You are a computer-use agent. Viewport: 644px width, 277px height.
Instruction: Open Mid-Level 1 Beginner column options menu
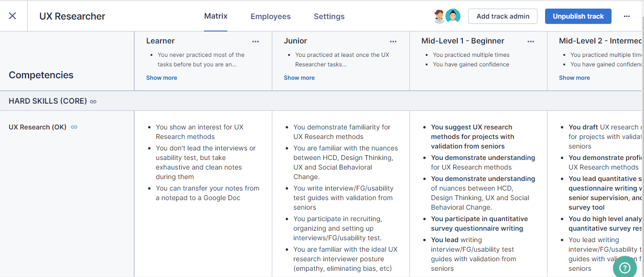coord(531,42)
